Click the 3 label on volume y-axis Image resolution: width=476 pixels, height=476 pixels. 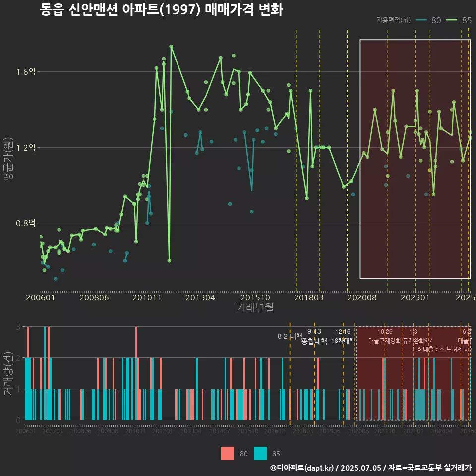[18, 327]
